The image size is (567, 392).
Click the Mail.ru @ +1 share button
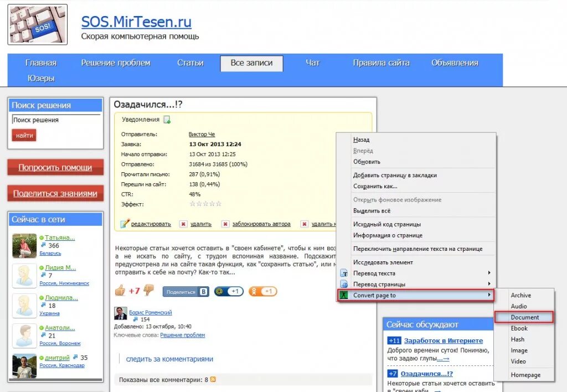(x=229, y=291)
